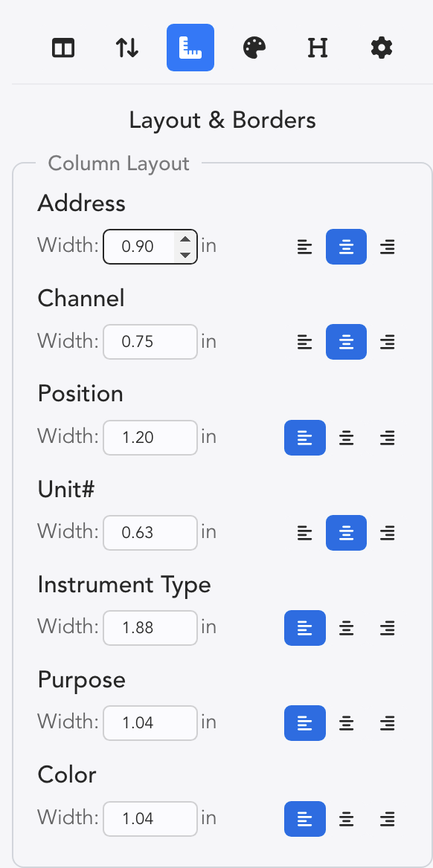Viewport: 433px width, 868px height.
Task: Left-align the Channel column
Action: coord(305,342)
